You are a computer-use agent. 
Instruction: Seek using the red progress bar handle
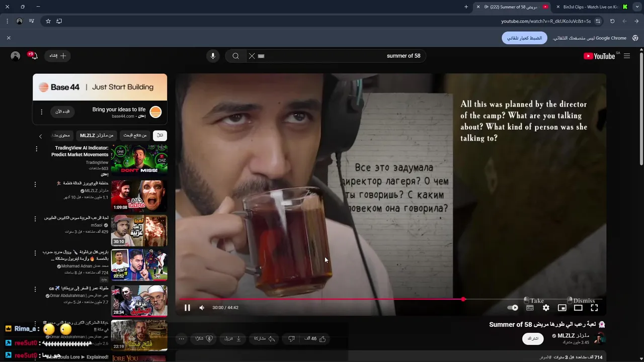(463, 299)
